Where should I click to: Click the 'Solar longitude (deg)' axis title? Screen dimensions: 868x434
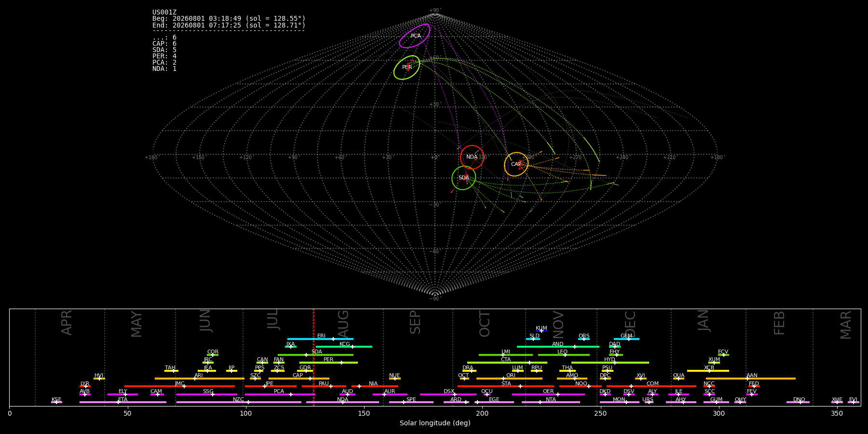tap(435, 423)
